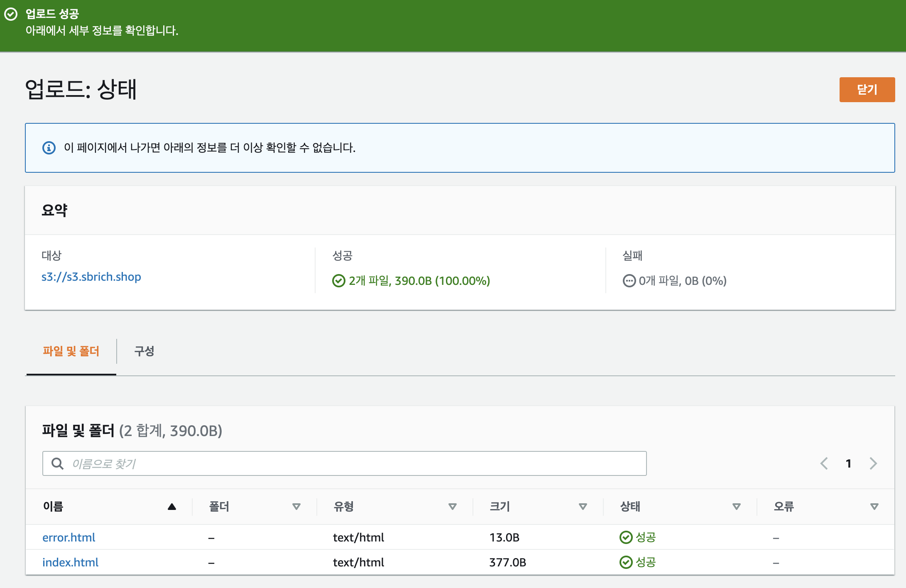This screenshot has height=588, width=906.
Task: Click the success icon in the index.html row
Action: coord(626,562)
